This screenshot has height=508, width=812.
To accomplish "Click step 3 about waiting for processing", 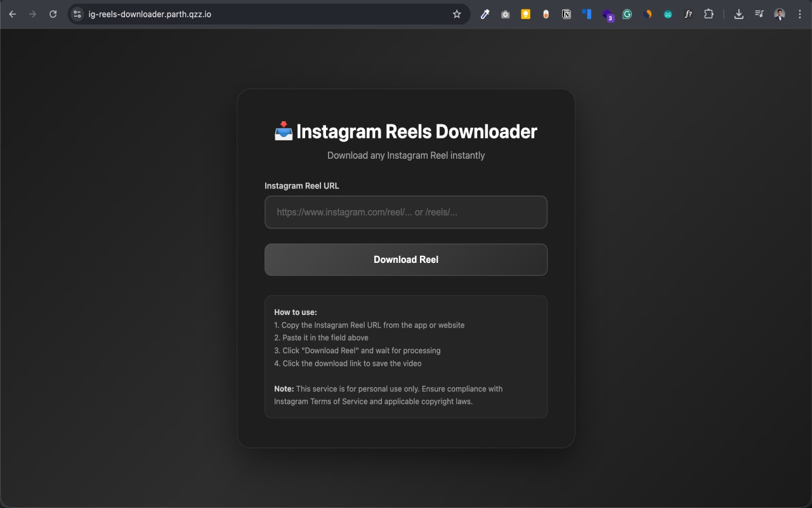I will (x=357, y=351).
